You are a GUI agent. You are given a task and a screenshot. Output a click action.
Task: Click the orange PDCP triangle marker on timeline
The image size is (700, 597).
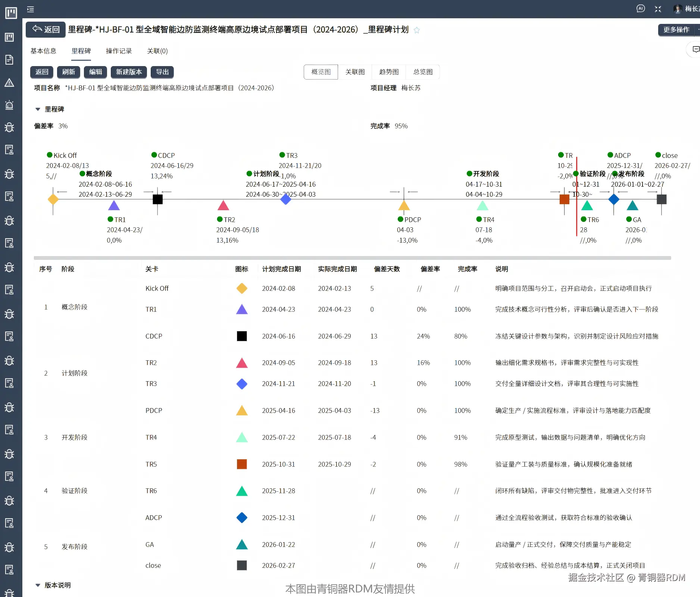pyautogui.click(x=404, y=205)
